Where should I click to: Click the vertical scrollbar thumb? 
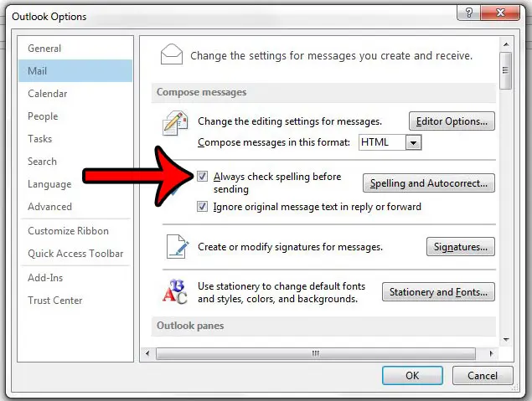(505, 70)
